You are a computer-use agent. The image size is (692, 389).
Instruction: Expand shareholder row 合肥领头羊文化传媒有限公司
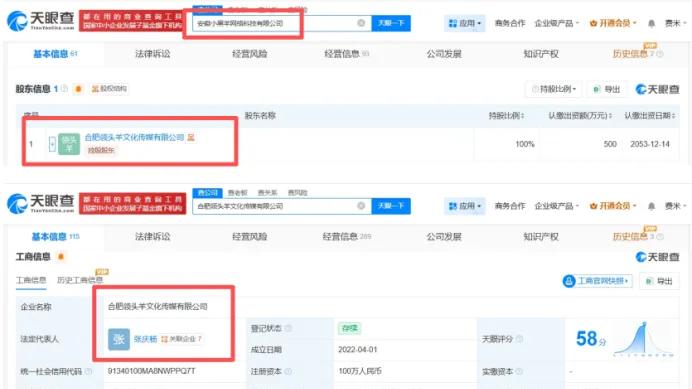[52, 144]
